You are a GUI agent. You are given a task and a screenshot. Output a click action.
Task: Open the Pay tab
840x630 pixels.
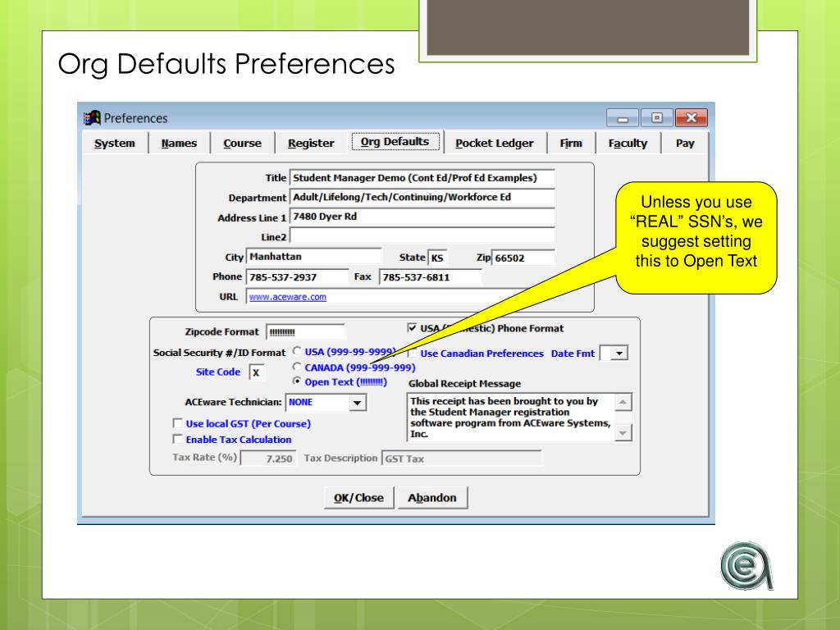pyautogui.click(x=685, y=143)
